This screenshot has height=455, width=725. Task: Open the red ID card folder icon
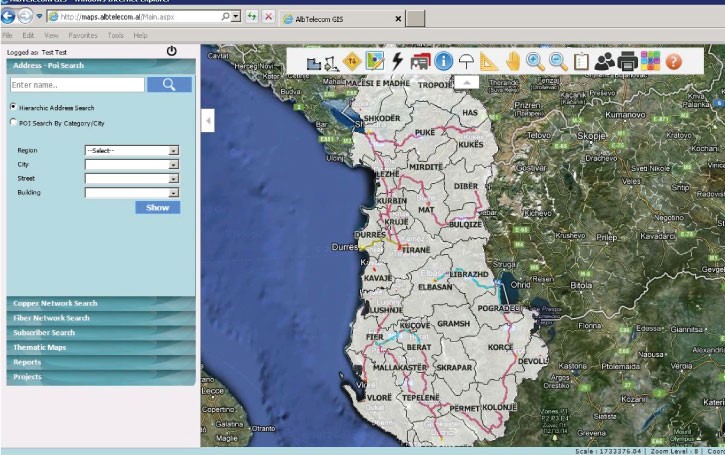point(420,61)
